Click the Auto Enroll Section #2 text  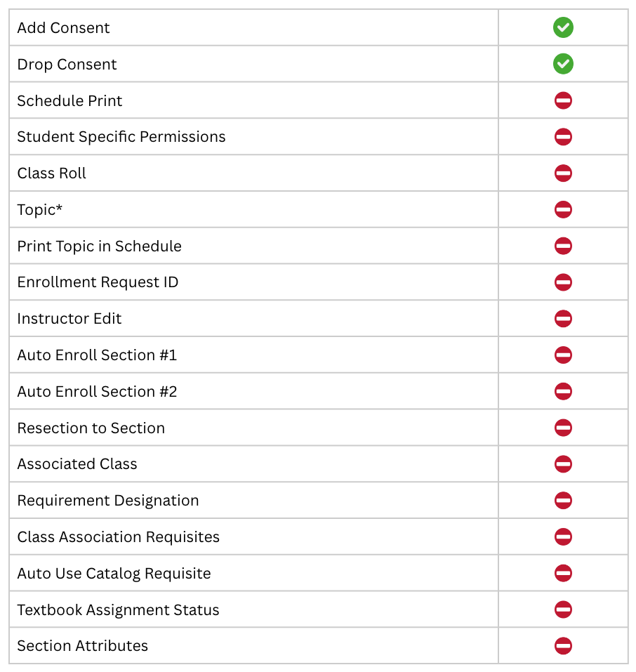(97, 392)
